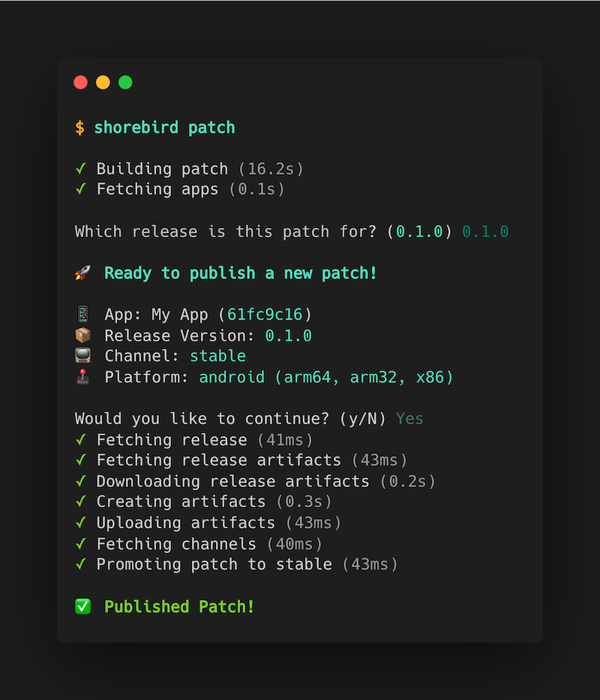Click the orange dollar sign prompt
600x700 pixels.
(79, 128)
